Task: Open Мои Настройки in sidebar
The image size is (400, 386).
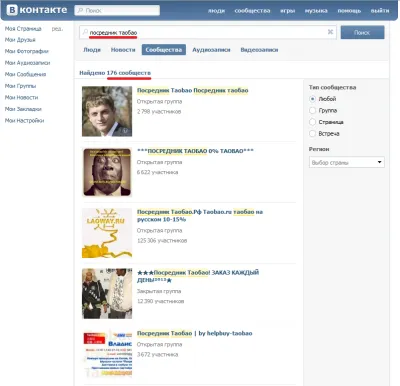Action: point(24,120)
